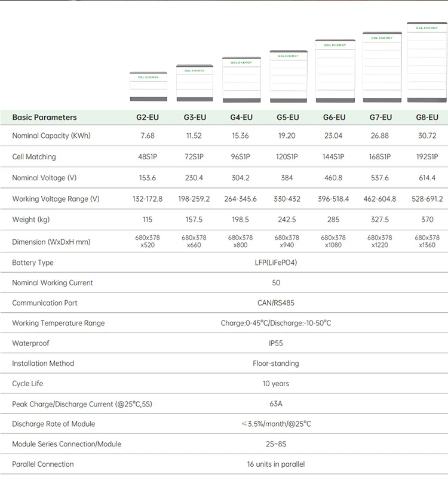Select the LFP(LiFePO4) battery type value
Image resolution: width=448 pixels, height=499 pixels.
[x=275, y=263]
